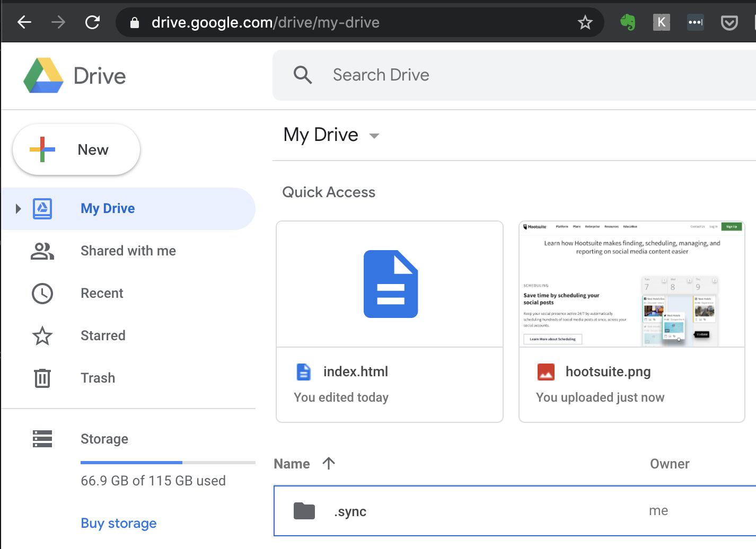Viewport: 756px width, 549px height.
Task: Click the magnifier search icon
Action: (x=303, y=75)
